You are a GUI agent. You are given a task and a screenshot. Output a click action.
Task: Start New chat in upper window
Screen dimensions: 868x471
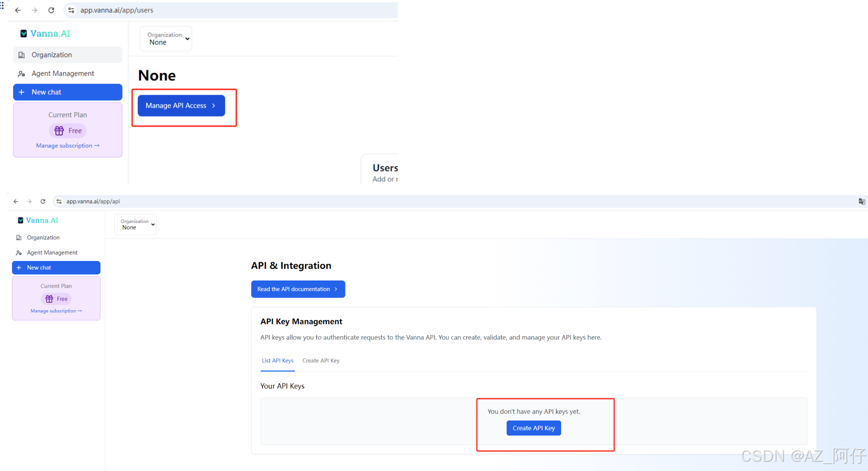(68, 92)
